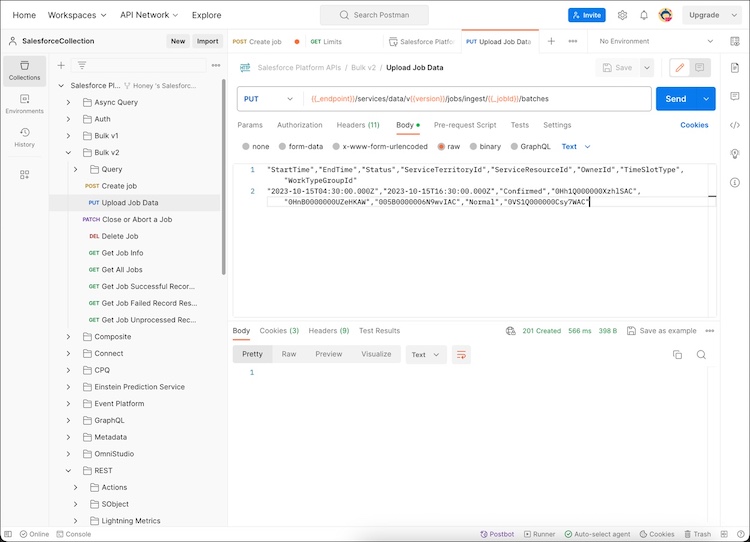Open the notifications bell
This screenshot has height=542, width=750.
pyautogui.click(x=644, y=15)
